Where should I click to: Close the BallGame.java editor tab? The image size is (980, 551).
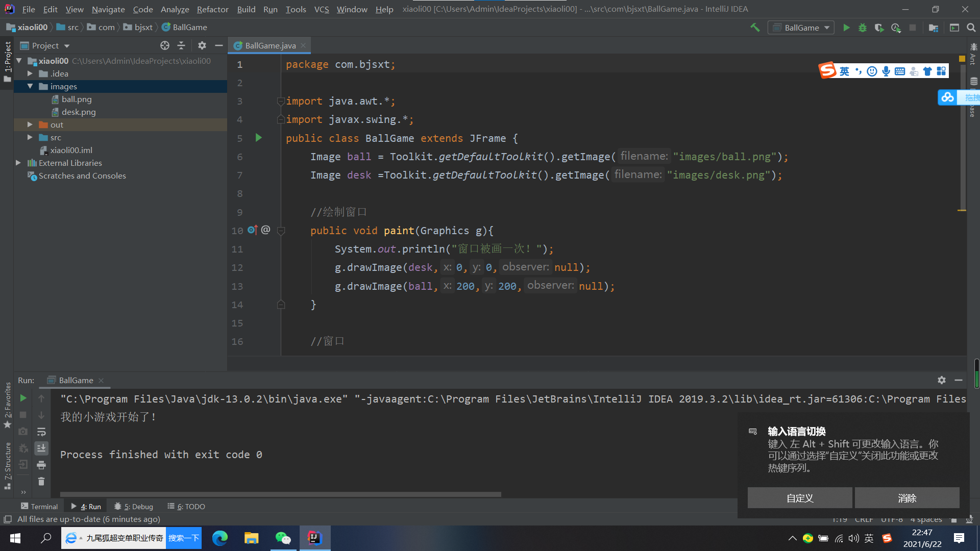pos(303,45)
